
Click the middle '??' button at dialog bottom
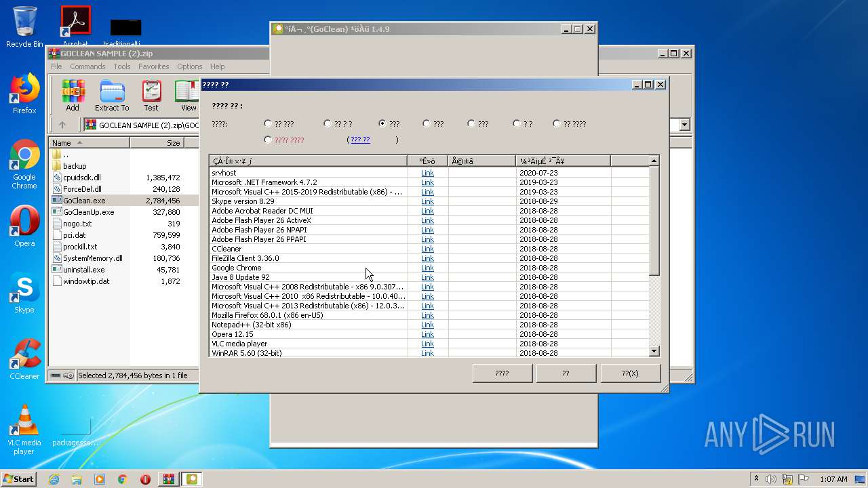click(x=566, y=373)
